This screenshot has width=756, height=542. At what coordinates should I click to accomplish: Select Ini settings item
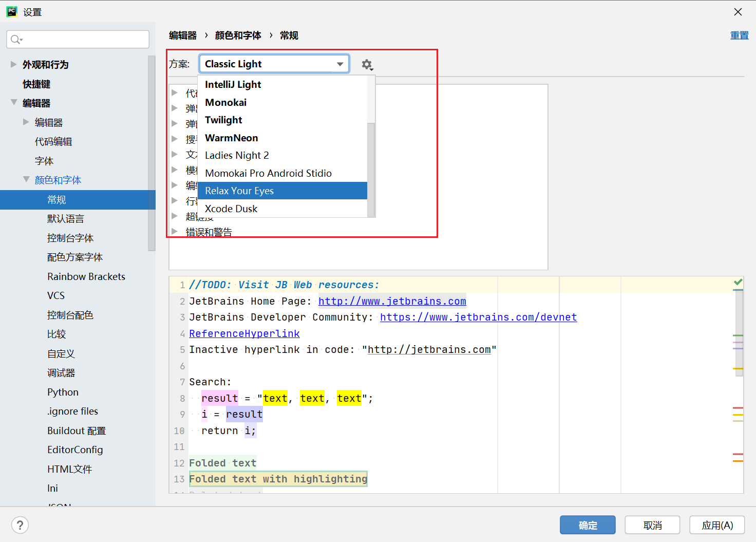[53, 488]
